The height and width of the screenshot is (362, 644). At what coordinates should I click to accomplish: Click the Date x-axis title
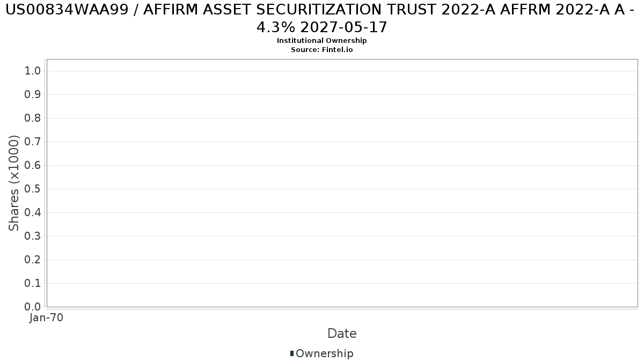coord(342,334)
